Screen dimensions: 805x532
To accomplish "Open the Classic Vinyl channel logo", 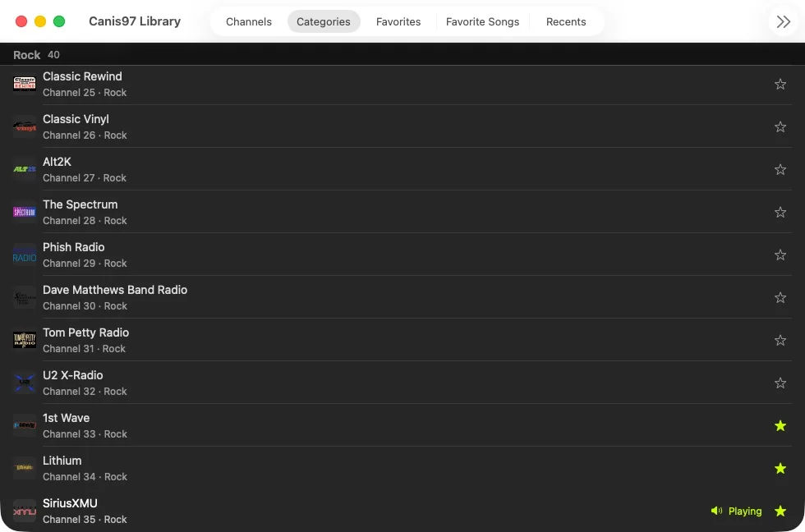I will coord(24,126).
